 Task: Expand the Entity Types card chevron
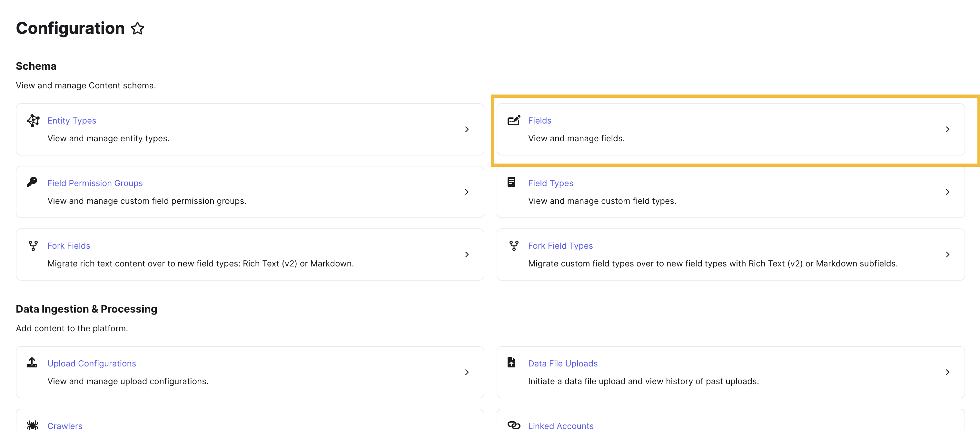(467, 129)
